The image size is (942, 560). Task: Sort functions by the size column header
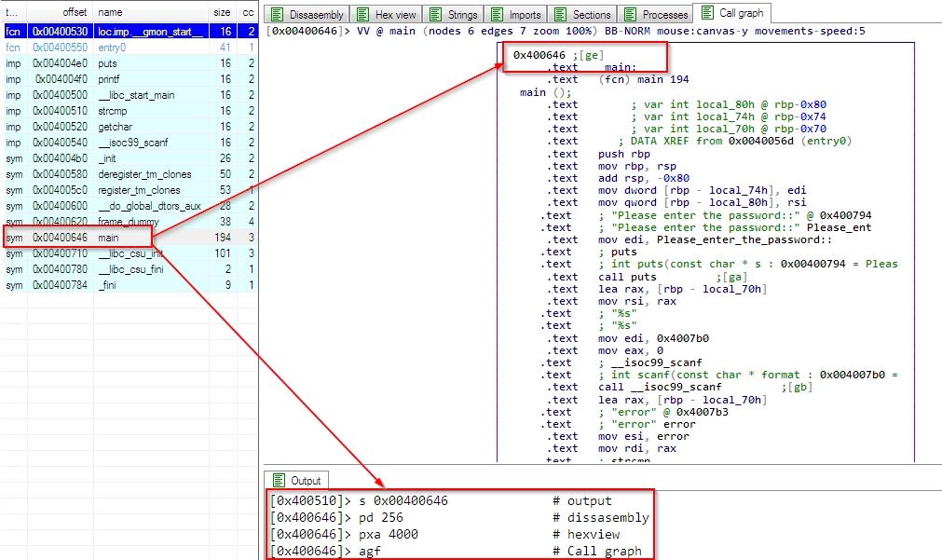click(x=222, y=12)
